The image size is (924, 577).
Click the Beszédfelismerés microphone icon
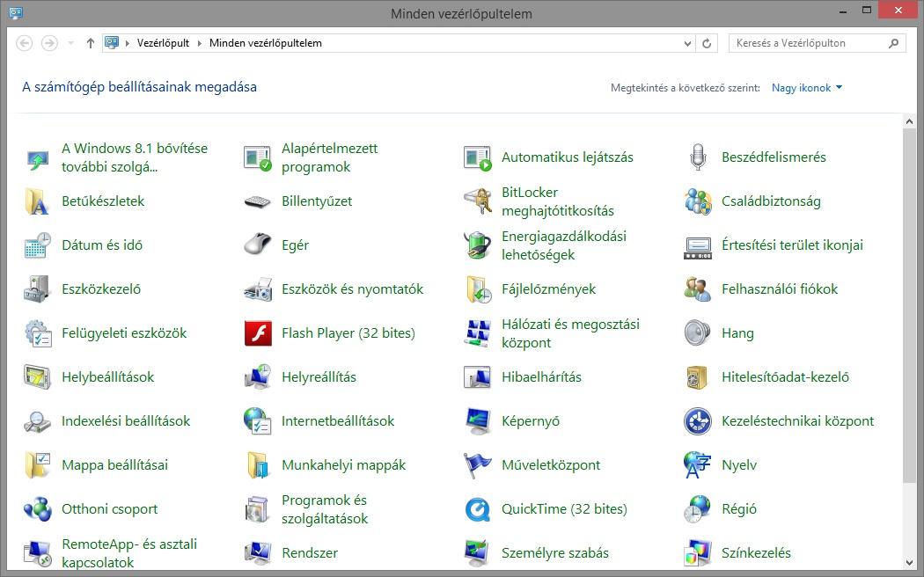pyautogui.click(x=698, y=157)
